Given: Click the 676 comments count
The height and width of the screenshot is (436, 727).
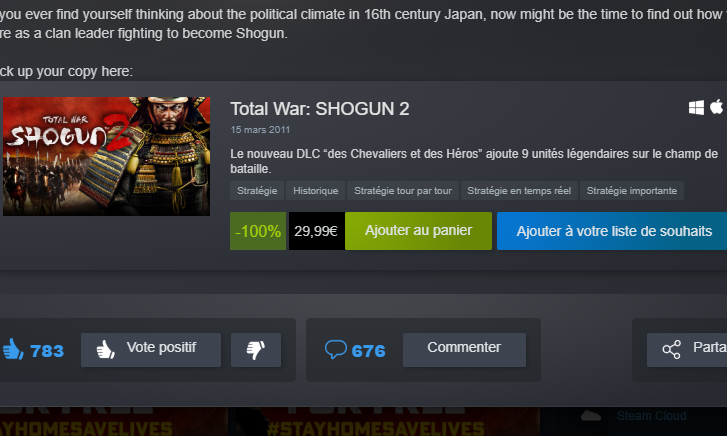Looking at the screenshot, I should click(x=368, y=351).
